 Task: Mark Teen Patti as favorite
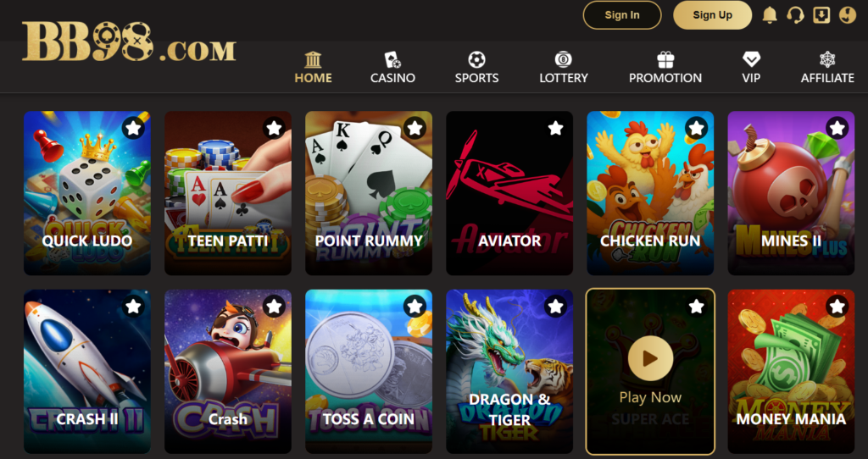coord(274,128)
